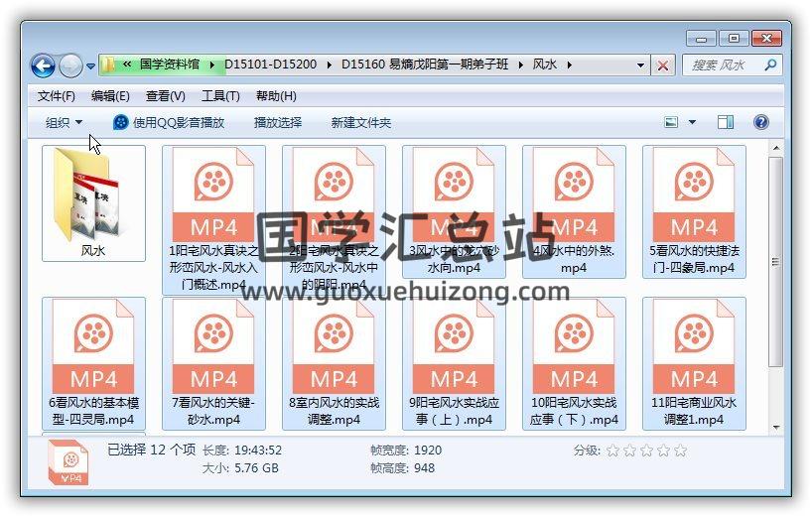Click 新建文件夹 button
This screenshot has width=812, height=517.
(x=361, y=123)
